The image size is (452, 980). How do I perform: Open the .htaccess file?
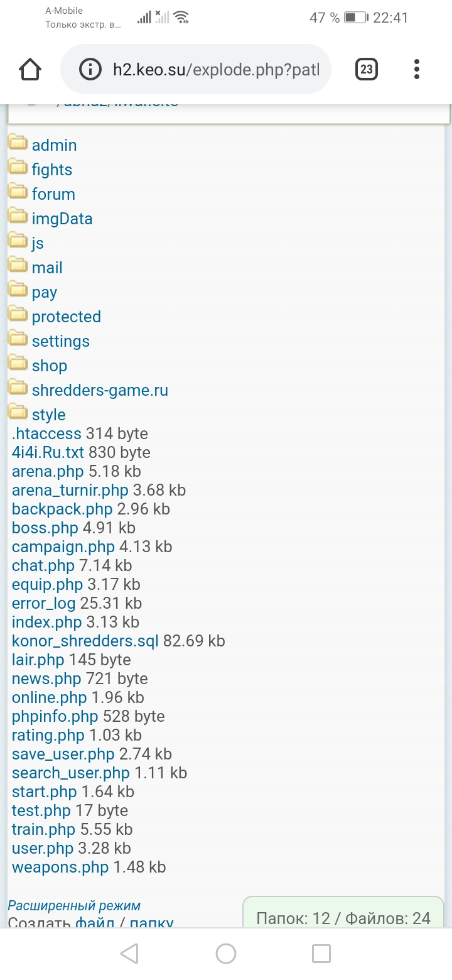pos(46,433)
